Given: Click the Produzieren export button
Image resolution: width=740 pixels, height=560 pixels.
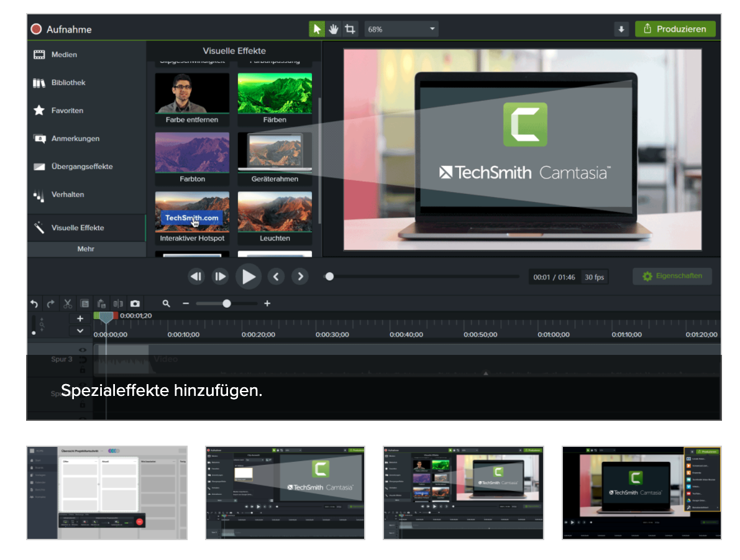Looking at the screenshot, I should (675, 29).
